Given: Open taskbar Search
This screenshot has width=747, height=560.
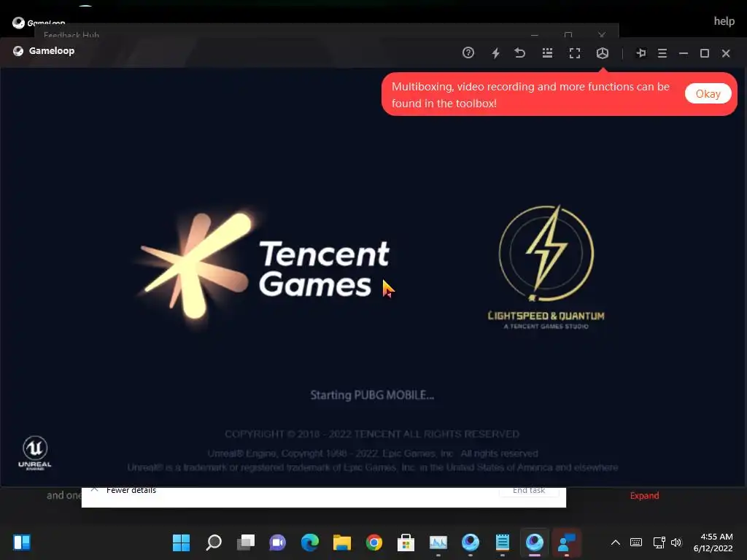Looking at the screenshot, I should coord(214,542).
